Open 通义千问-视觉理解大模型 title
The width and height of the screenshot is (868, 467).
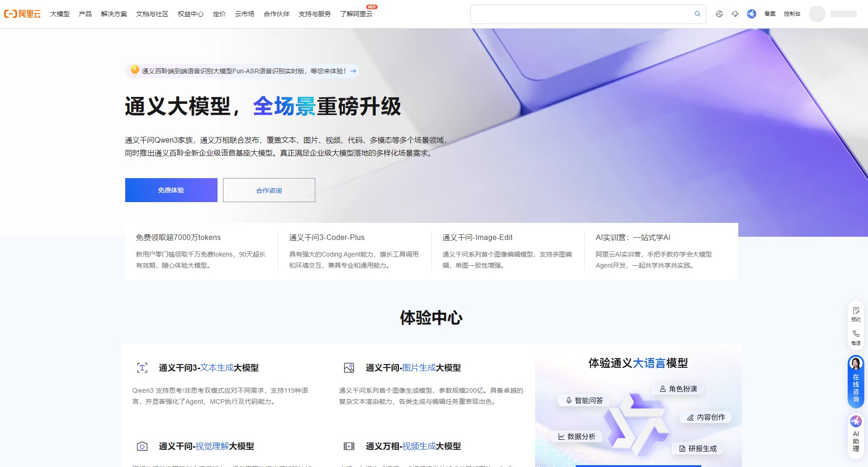tap(206, 446)
